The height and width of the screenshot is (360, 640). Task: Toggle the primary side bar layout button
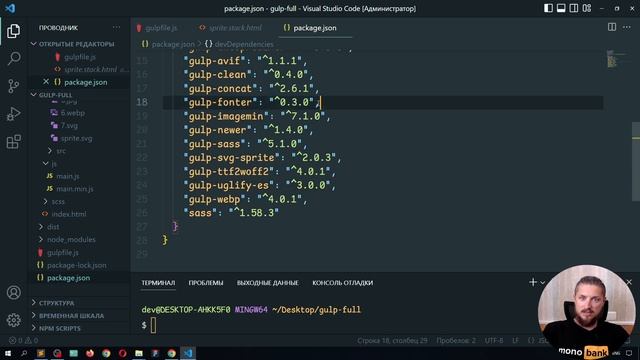click(x=548, y=8)
